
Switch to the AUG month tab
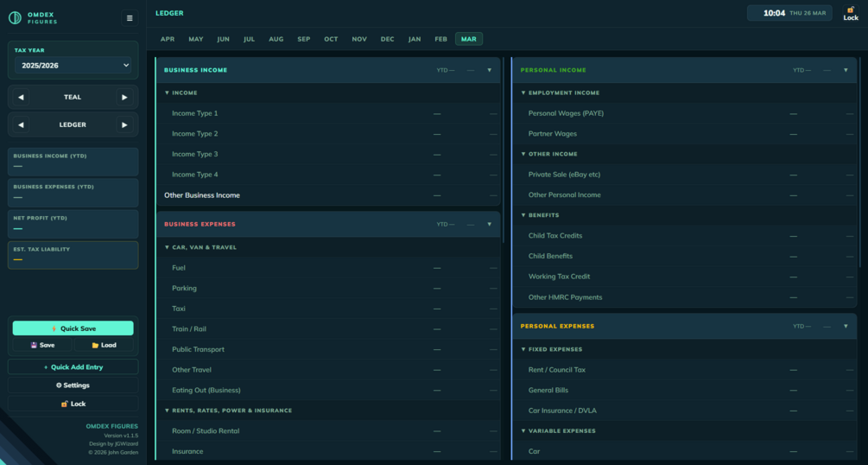276,39
